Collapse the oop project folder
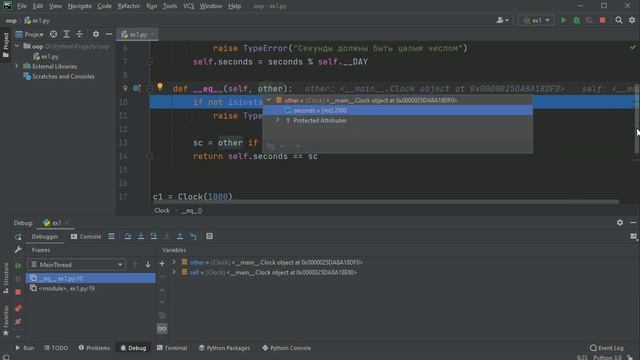This screenshot has width=640, height=360. (x=17, y=46)
